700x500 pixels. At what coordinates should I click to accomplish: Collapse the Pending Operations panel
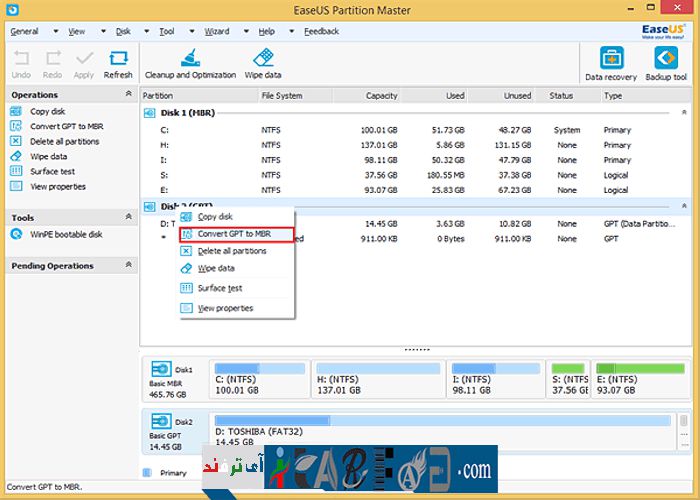(x=129, y=265)
